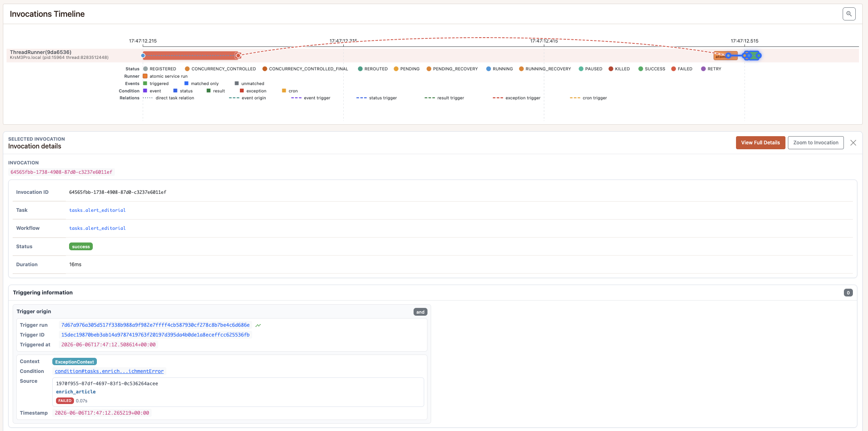Click the FAILED source badge

(x=65, y=401)
